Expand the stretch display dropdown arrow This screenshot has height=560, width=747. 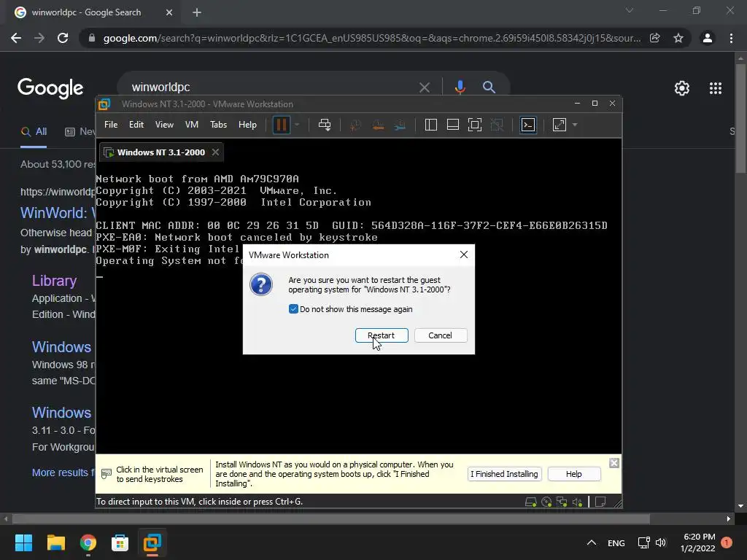(575, 125)
